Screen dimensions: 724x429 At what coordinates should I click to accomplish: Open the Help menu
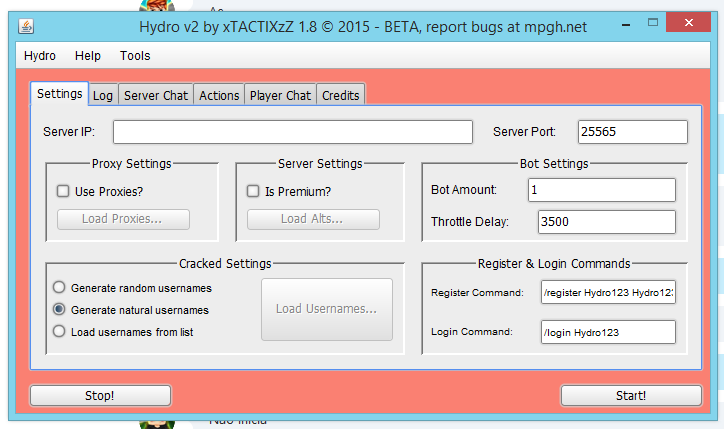coord(88,56)
